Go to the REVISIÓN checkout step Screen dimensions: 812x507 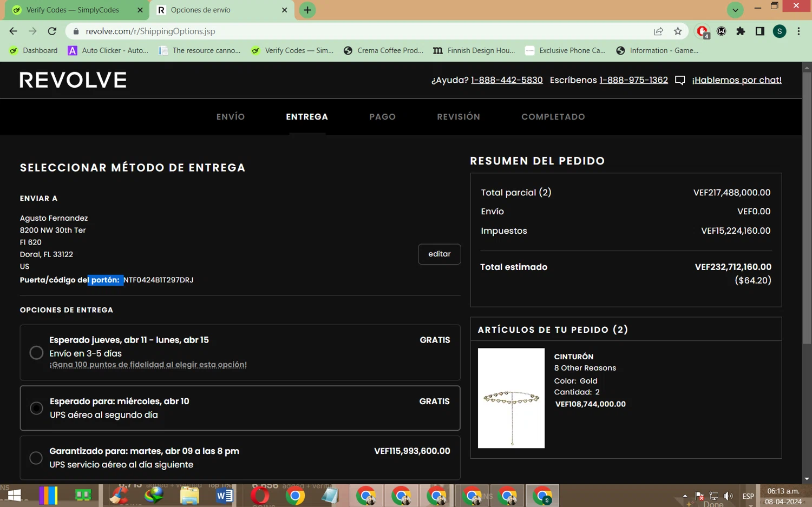point(459,117)
